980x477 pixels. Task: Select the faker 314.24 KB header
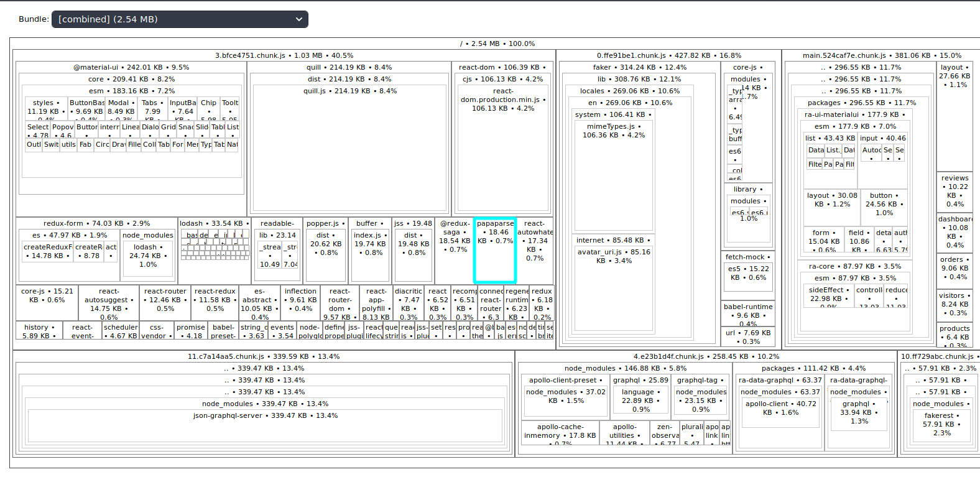639,67
